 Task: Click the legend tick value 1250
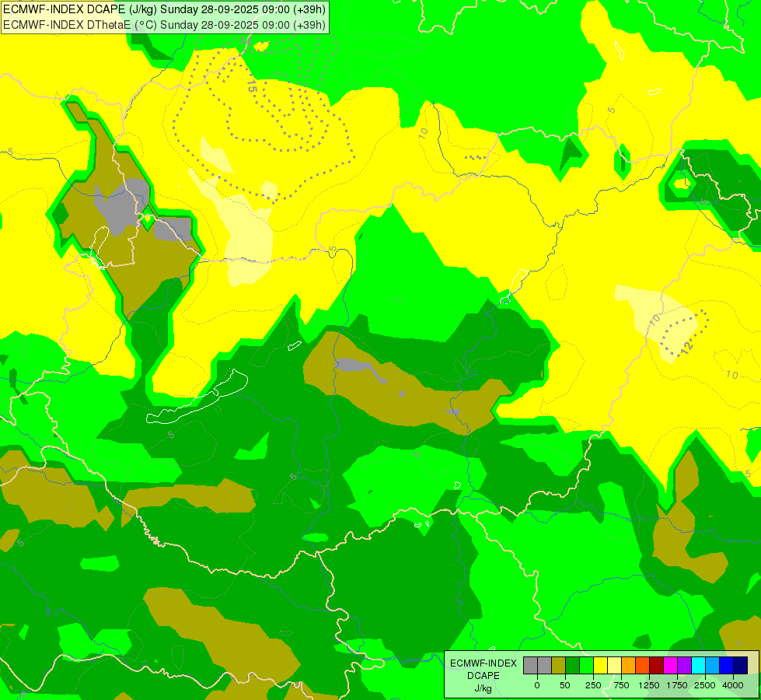coord(649,685)
